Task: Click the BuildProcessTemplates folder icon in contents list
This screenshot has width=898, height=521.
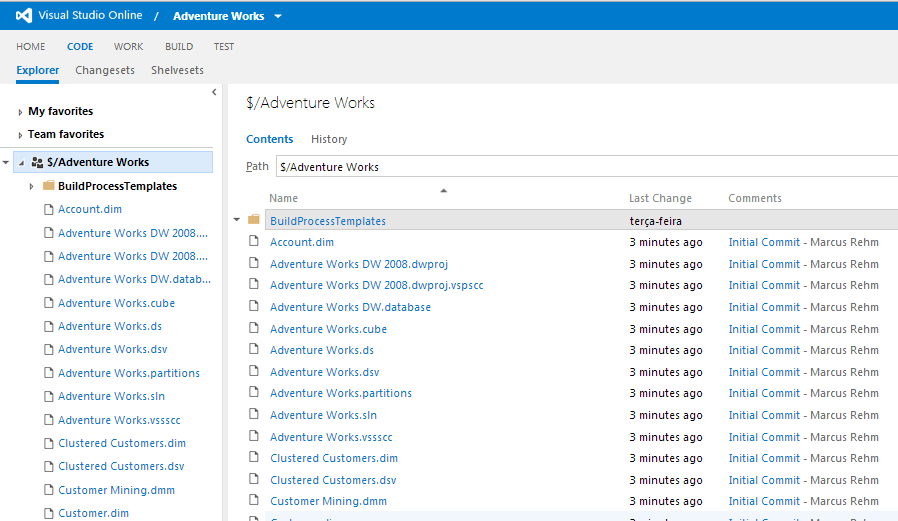Action: point(254,219)
